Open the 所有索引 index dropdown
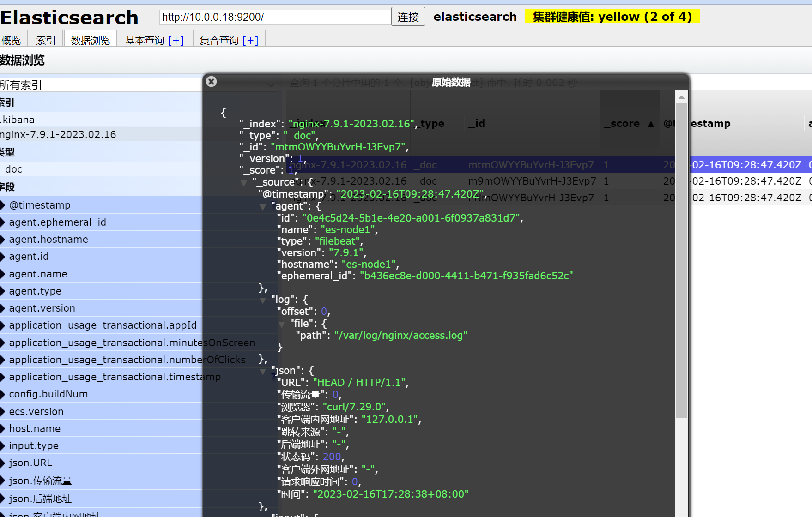This screenshot has width=812, height=517. (271, 85)
